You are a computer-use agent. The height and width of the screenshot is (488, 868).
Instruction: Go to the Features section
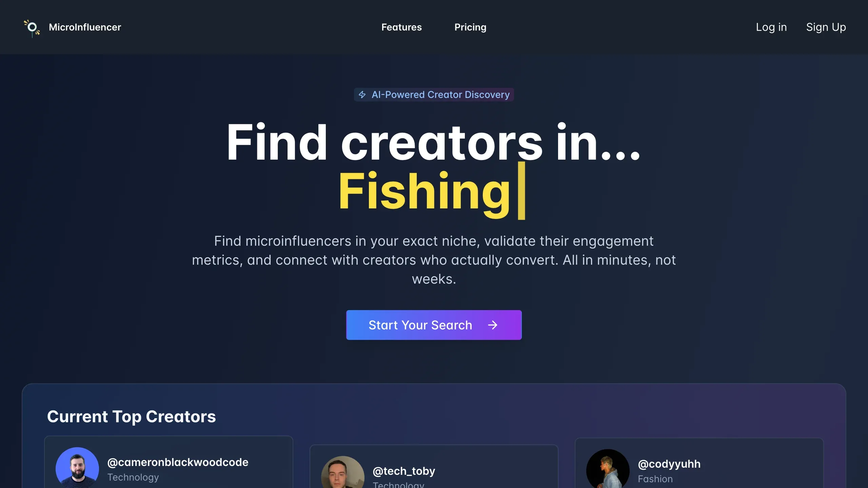(401, 27)
